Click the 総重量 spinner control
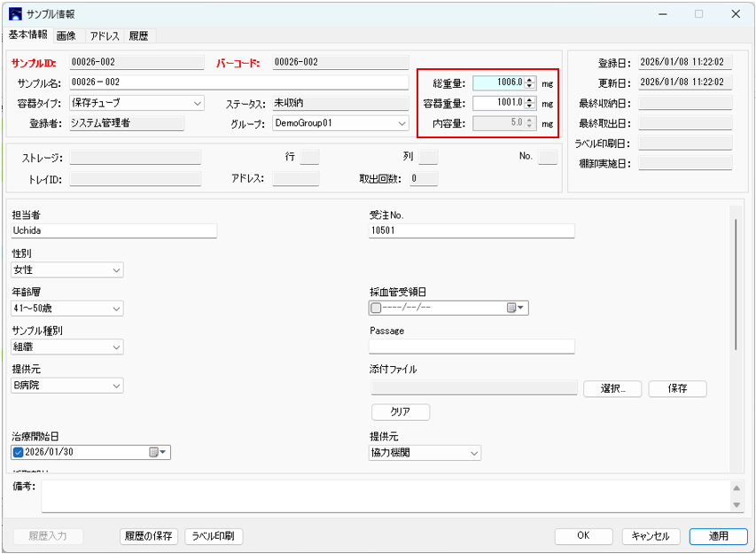 tap(530, 82)
